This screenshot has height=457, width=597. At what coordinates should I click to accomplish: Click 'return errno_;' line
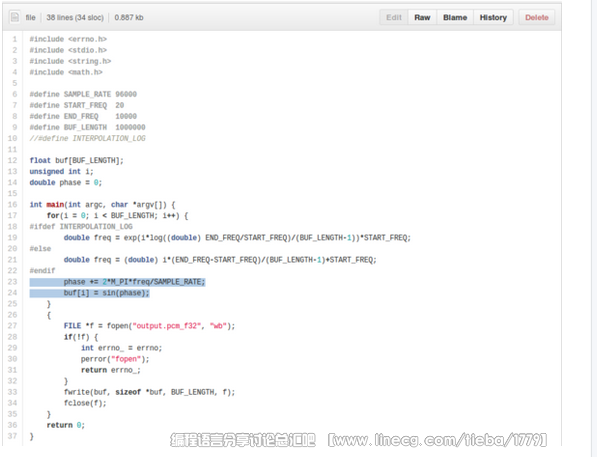pyautogui.click(x=111, y=370)
